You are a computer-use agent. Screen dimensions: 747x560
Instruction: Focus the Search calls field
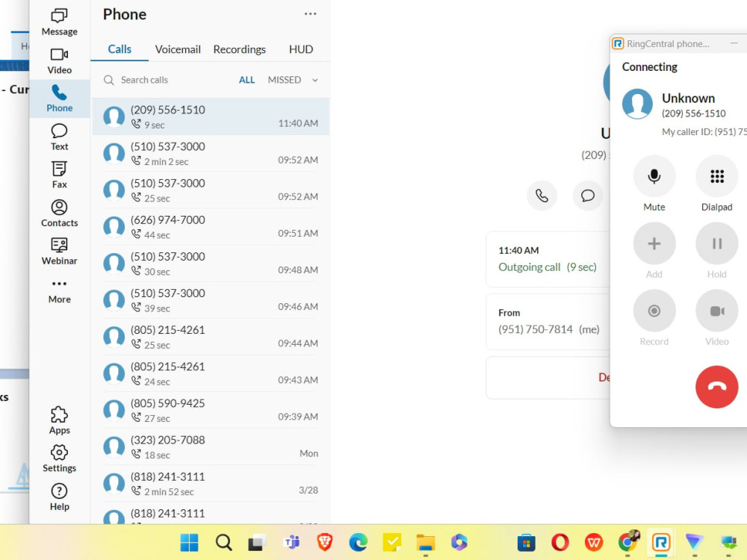tap(144, 80)
